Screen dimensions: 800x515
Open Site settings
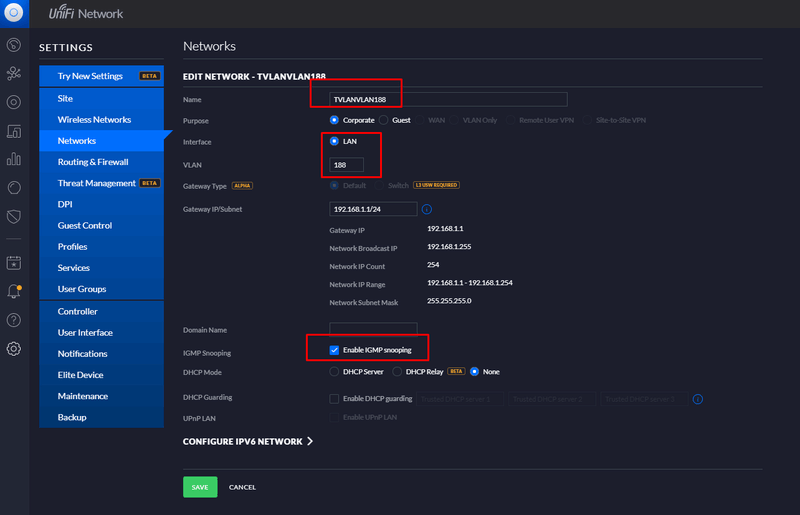pyautogui.click(x=102, y=99)
